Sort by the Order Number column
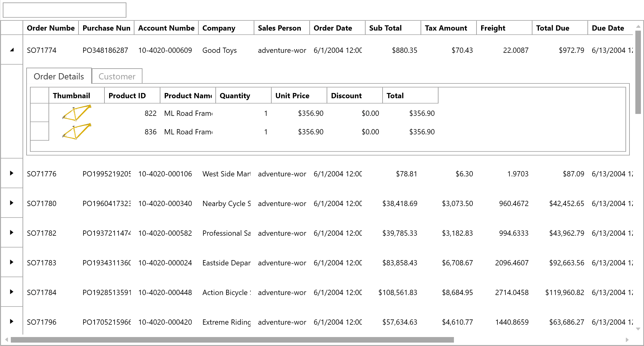 50,28
